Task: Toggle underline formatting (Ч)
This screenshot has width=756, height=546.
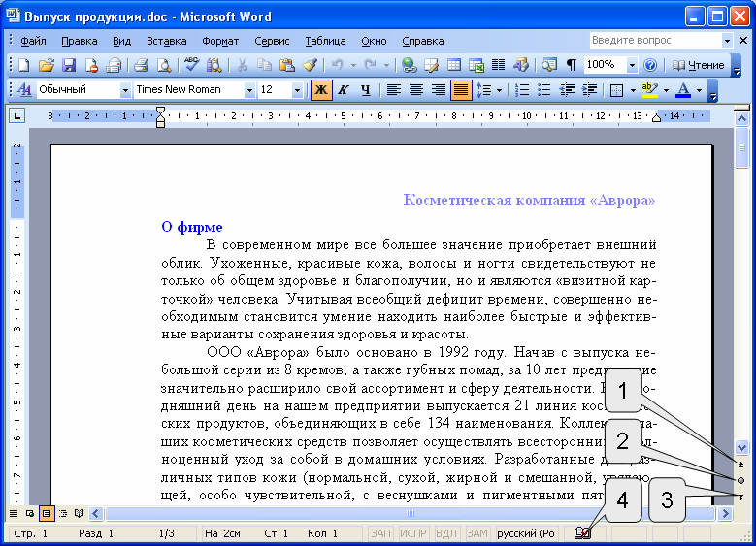Action: (x=366, y=89)
